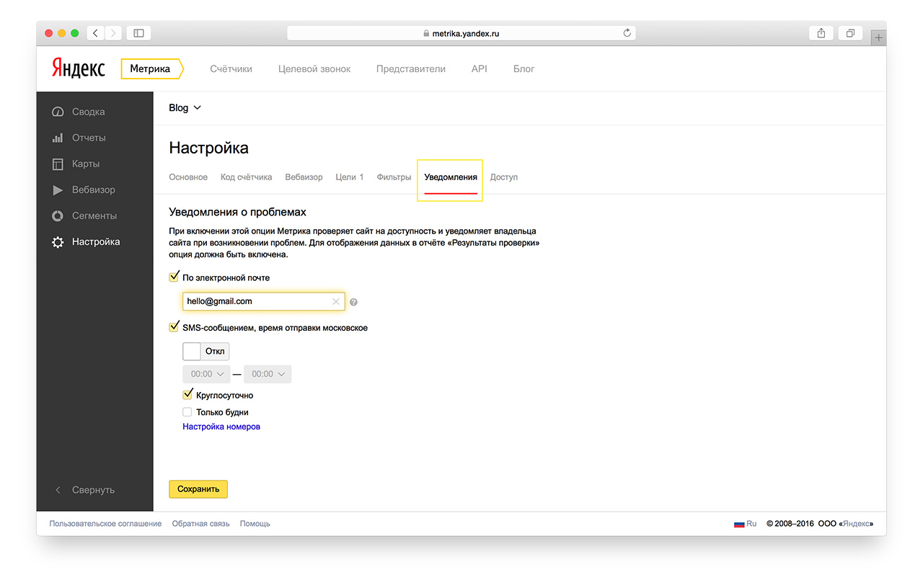The image size is (923, 588).
Task: Disable the Круглосуточно checkbox
Action: coord(187,395)
